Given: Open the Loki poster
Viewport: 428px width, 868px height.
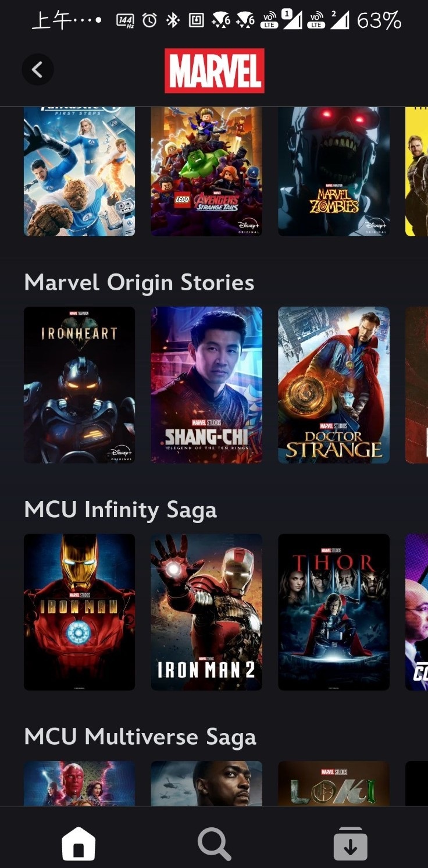Looking at the screenshot, I should 334,784.
